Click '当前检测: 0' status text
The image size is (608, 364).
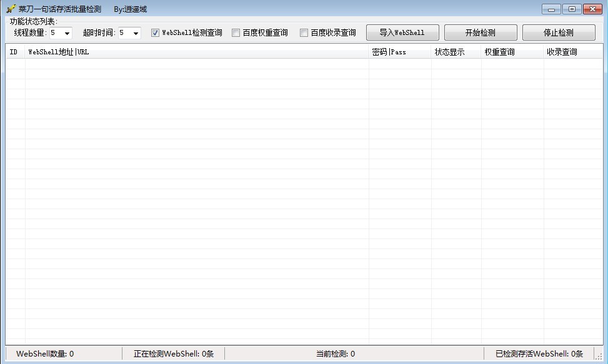pyautogui.click(x=336, y=353)
